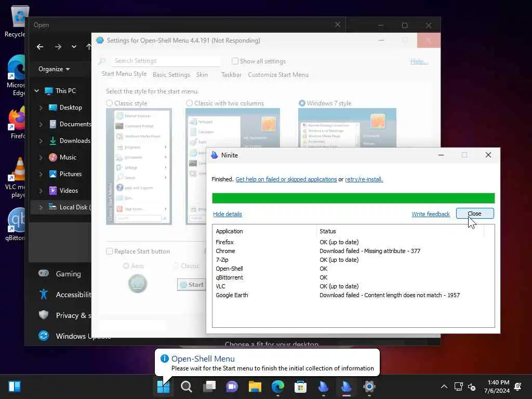
Task: Go back in Open dialog
Action: 40,47
